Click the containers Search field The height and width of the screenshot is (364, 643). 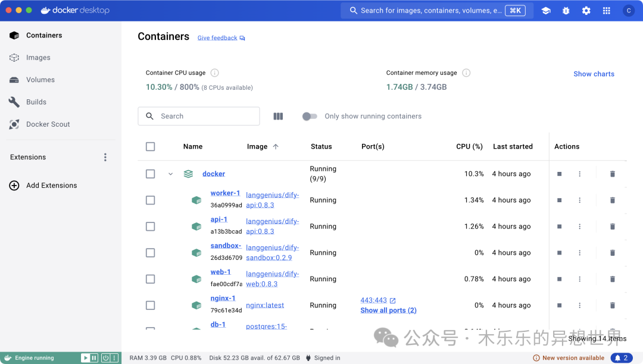click(x=199, y=117)
